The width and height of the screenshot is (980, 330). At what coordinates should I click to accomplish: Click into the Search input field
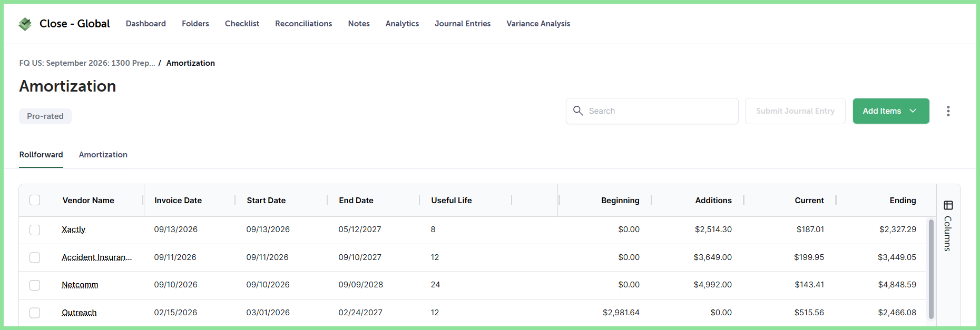(652, 111)
